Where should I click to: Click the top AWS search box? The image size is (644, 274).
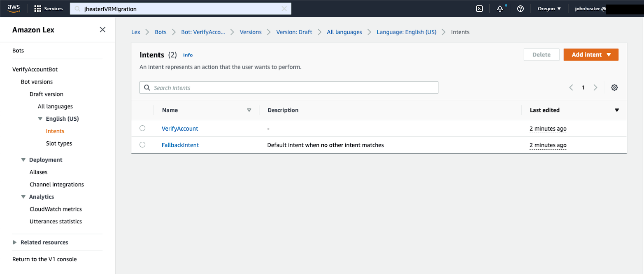pyautogui.click(x=181, y=9)
